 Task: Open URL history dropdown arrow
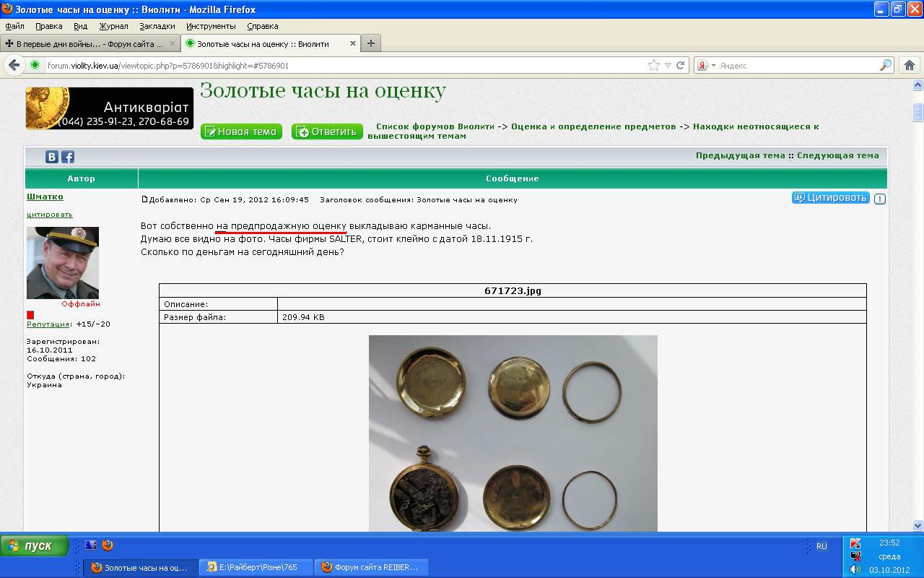coord(668,65)
